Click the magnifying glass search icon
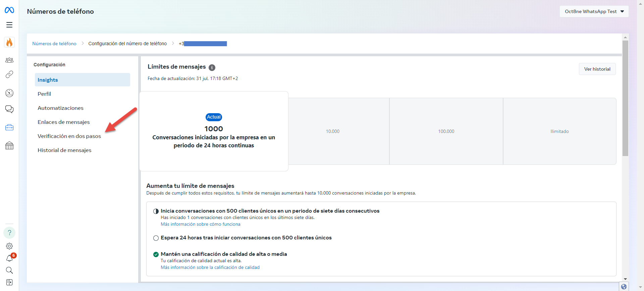This screenshot has width=644, height=291. [x=9, y=270]
